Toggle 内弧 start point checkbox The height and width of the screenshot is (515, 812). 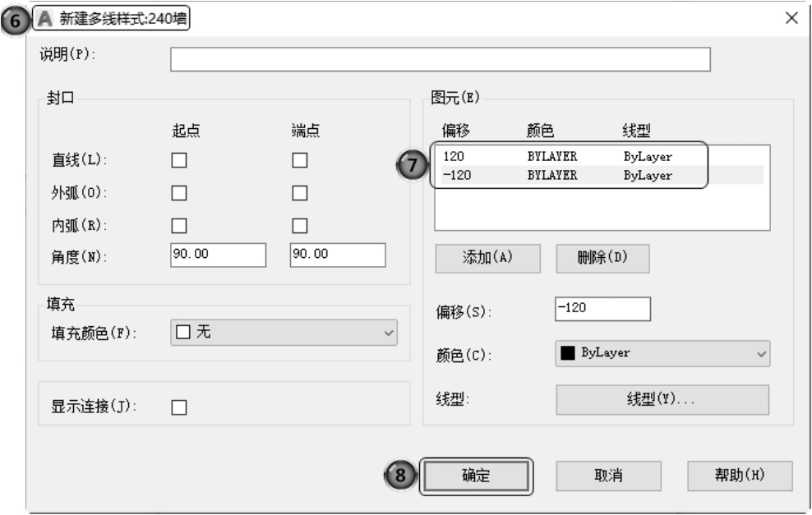click(178, 225)
